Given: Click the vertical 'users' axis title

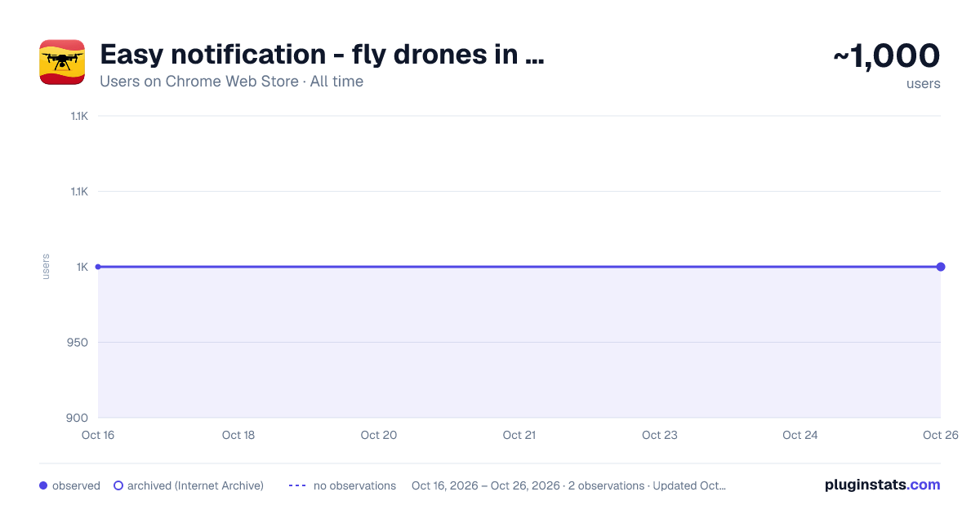Looking at the screenshot, I should click(46, 267).
